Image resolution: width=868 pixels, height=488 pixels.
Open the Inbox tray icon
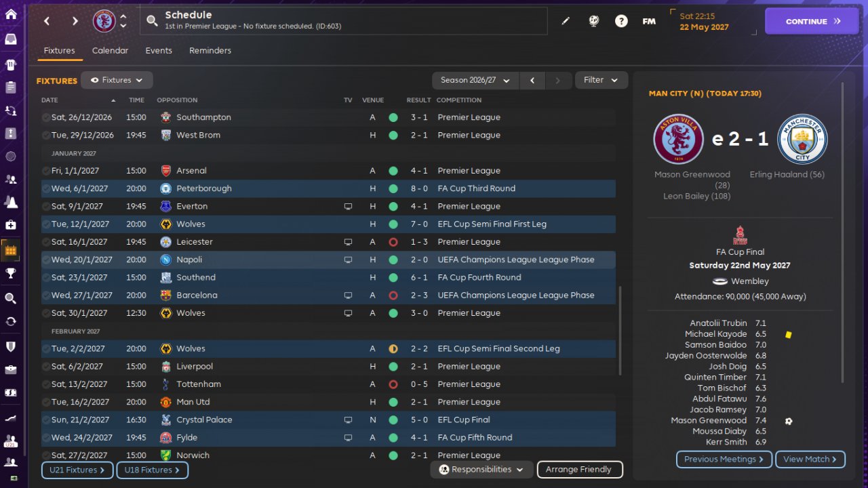pyautogui.click(x=11, y=39)
